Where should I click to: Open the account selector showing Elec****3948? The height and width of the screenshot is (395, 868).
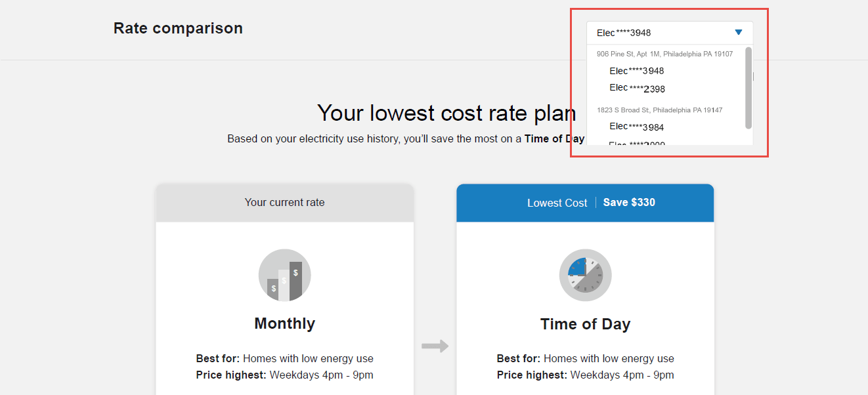[x=670, y=32]
